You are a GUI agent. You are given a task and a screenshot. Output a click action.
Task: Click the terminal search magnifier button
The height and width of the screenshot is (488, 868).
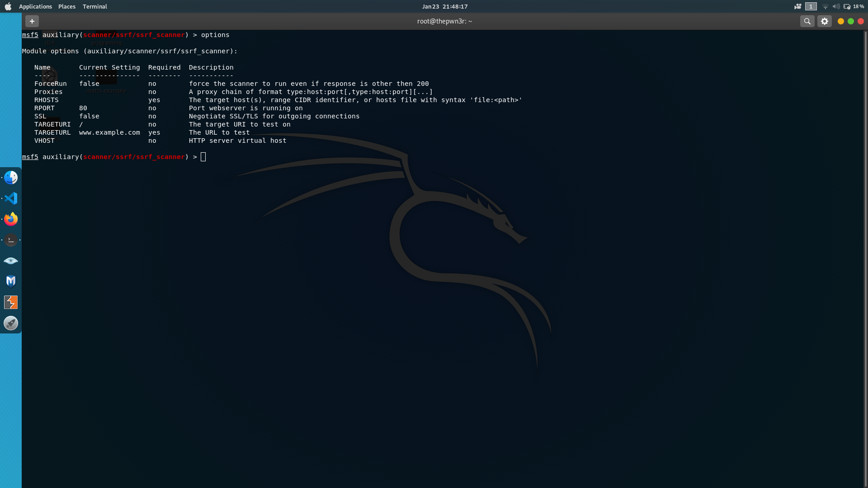point(807,21)
